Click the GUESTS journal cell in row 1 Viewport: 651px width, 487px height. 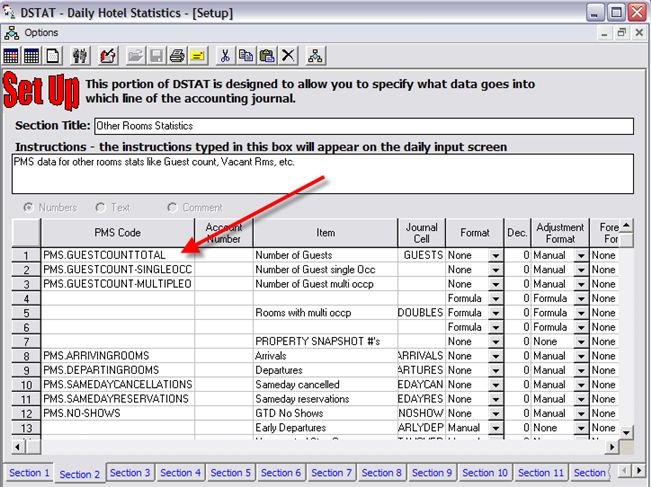coord(421,255)
